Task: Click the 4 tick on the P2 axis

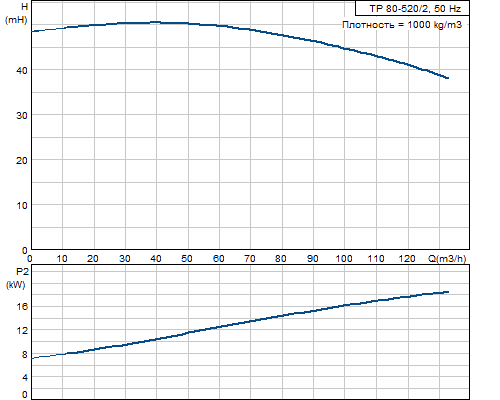Action: 25,378
